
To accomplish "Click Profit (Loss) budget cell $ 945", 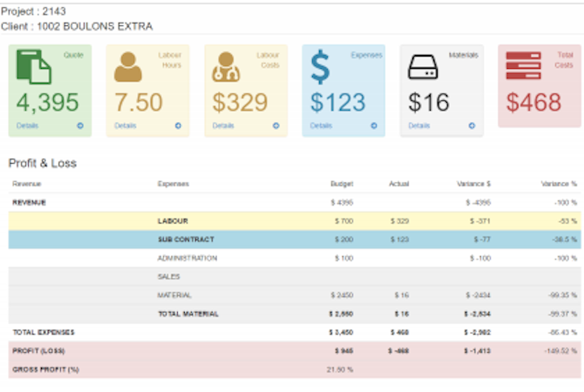I will pos(343,351).
